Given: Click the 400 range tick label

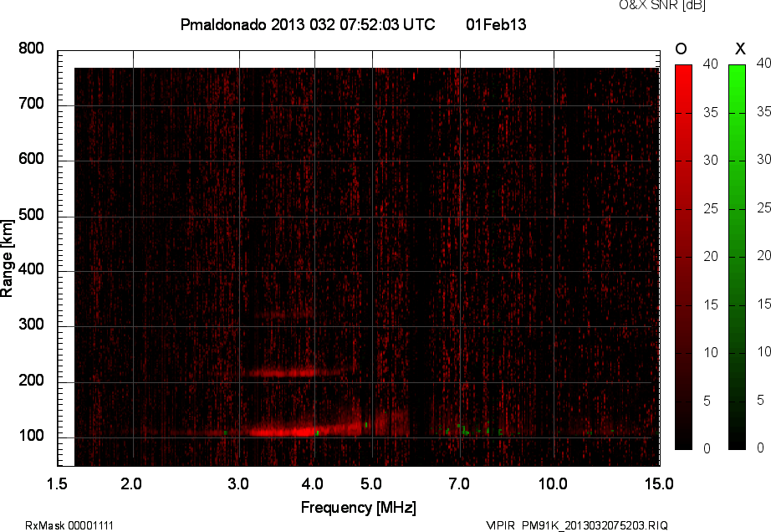Looking at the screenshot, I should [31, 269].
